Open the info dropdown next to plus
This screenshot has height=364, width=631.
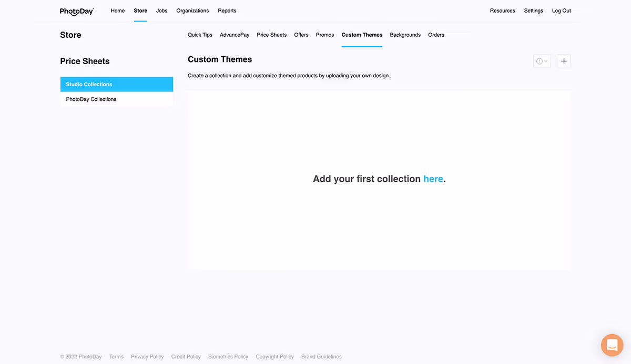[x=542, y=61]
